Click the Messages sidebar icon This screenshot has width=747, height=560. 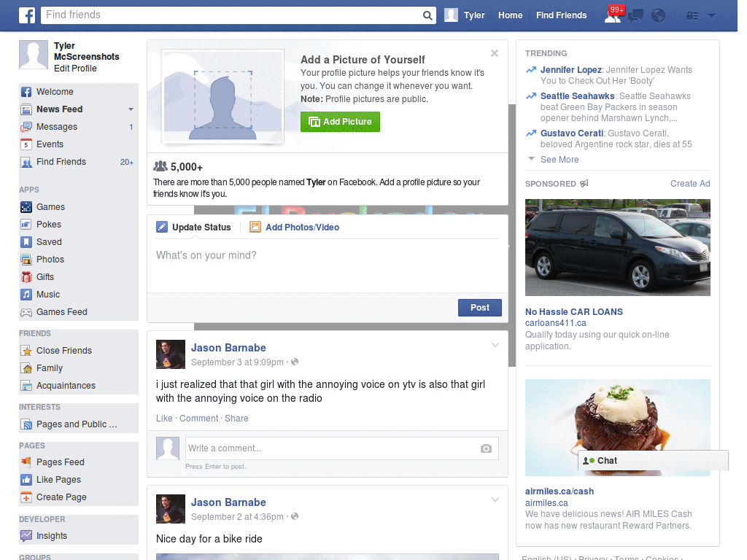26,127
